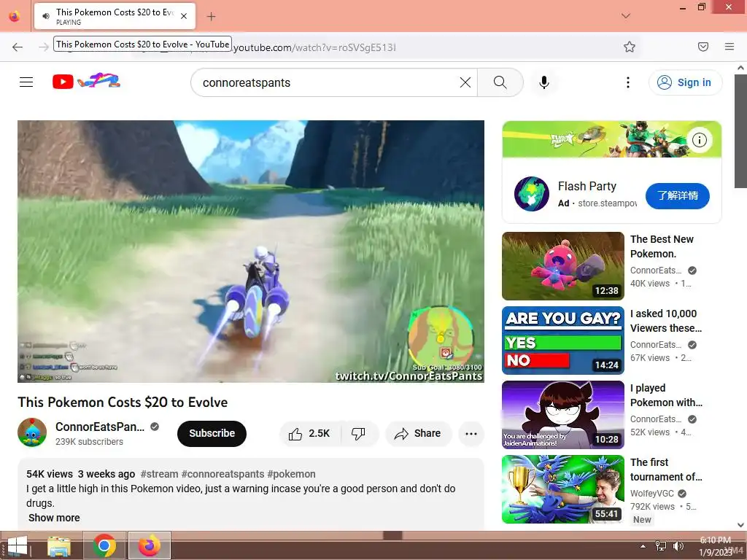Open Flash Party ad banner image
This screenshot has width=747, height=560.
click(x=612, y=139)
